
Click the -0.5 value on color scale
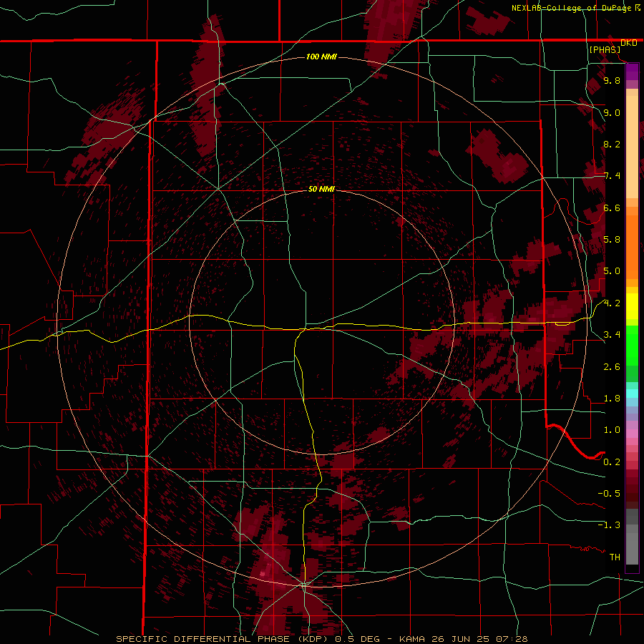point(609,494)
